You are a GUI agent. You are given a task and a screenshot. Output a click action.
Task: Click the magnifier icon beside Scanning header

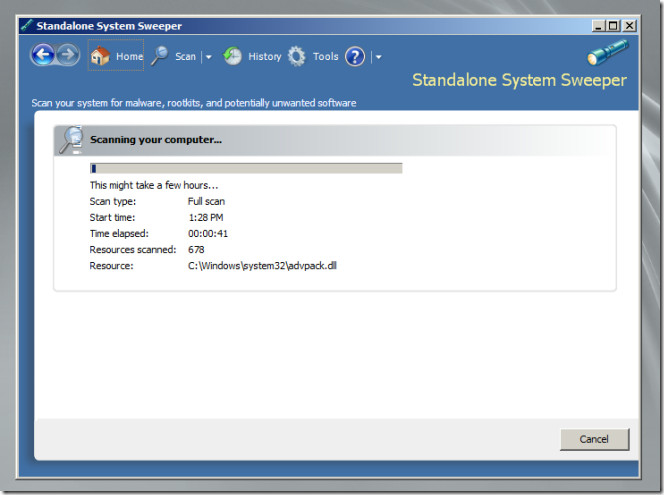71,140
